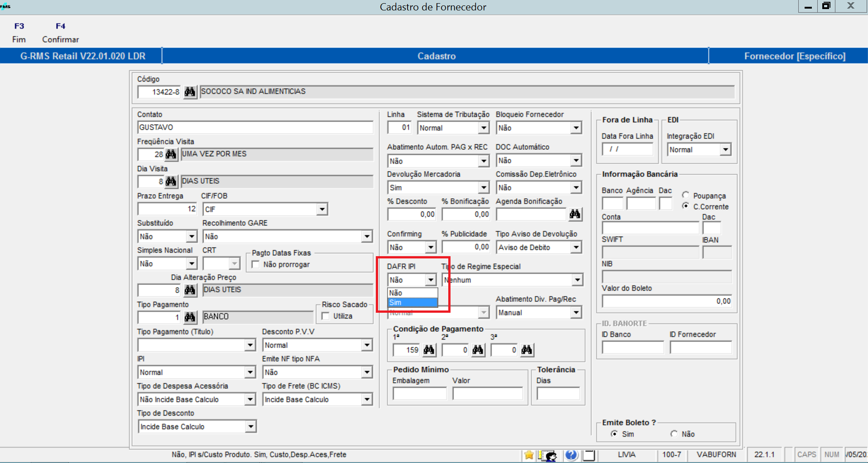Click Pedido Mínimo Embalagem field
The image size is (868, 463).
(419, 394)
